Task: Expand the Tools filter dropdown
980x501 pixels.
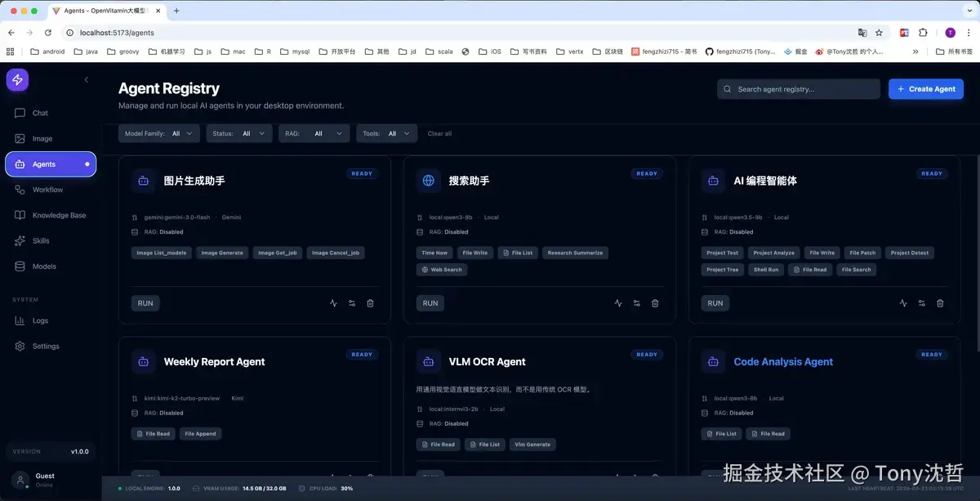Action: pyautogui.click(x=387, y=133)
